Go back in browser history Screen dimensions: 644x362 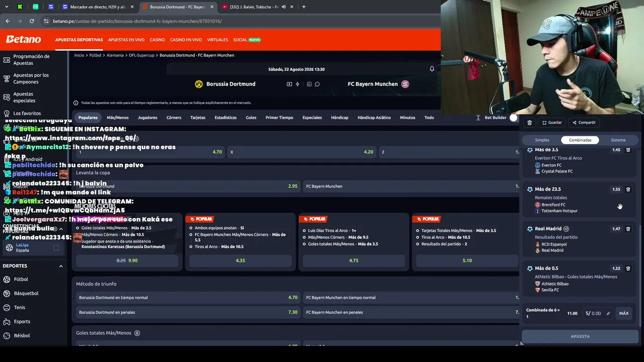click(8, 21)
